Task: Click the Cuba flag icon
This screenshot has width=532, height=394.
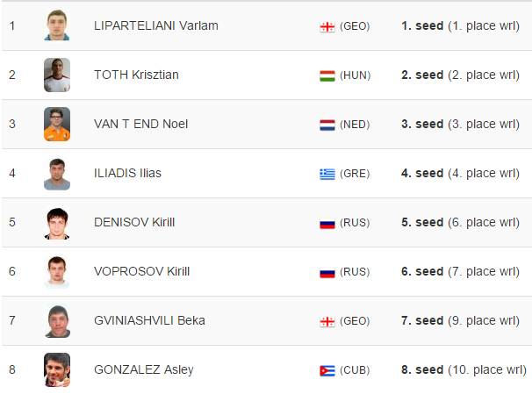Action: [x=327, y=370]
